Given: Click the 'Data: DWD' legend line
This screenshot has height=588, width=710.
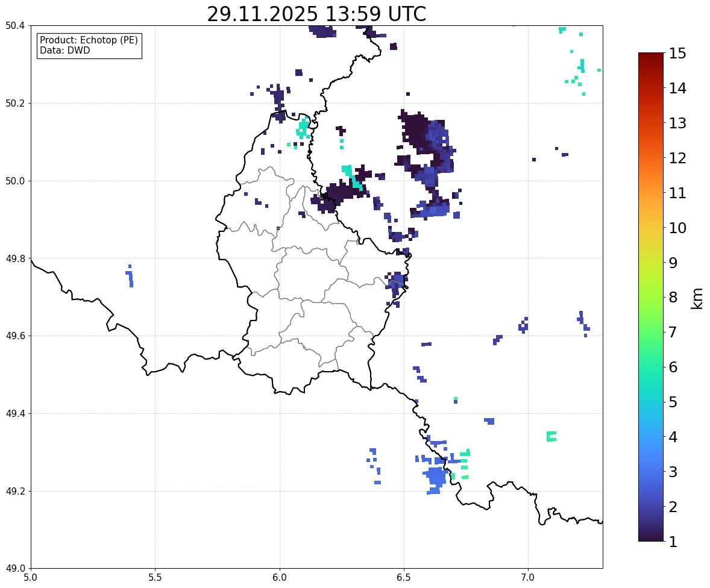Looking at the screenshot, I should [x=64, y=50].
